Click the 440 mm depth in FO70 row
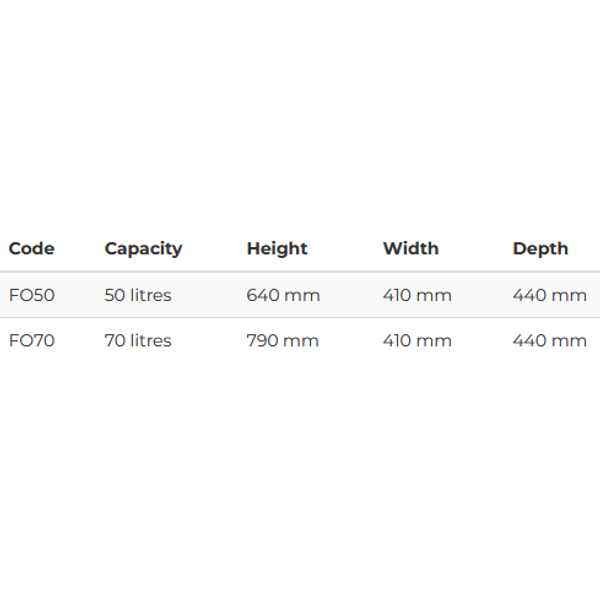 (549, 341)
